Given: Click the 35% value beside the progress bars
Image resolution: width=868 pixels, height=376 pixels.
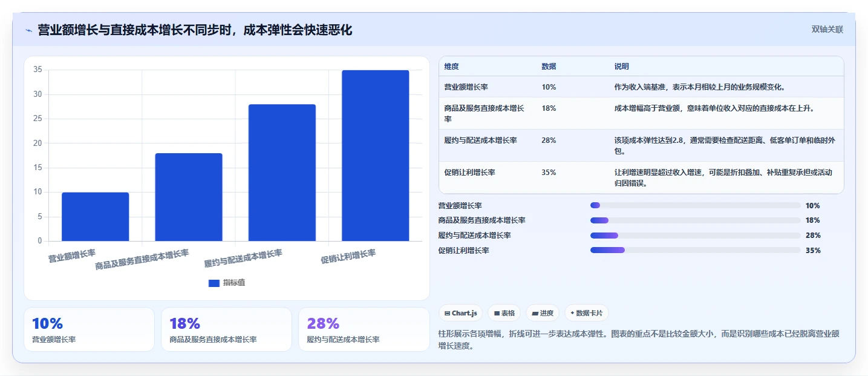Looking at the screenshot, I should pyautogui.click(x=813, y=250).
